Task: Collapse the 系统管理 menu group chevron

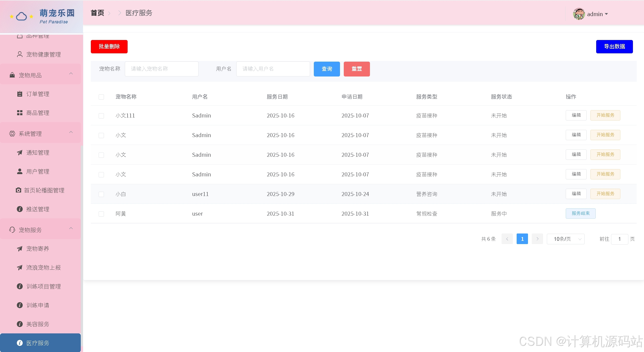Action: coord(71,132)
